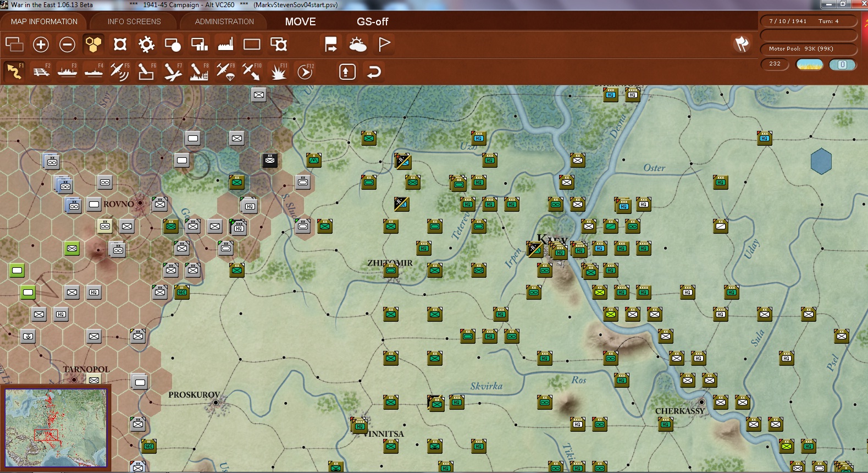The image size is (868, 473).
Task: Select the black SS unit counter east of Rovno
Action: (x=269, y=160)
